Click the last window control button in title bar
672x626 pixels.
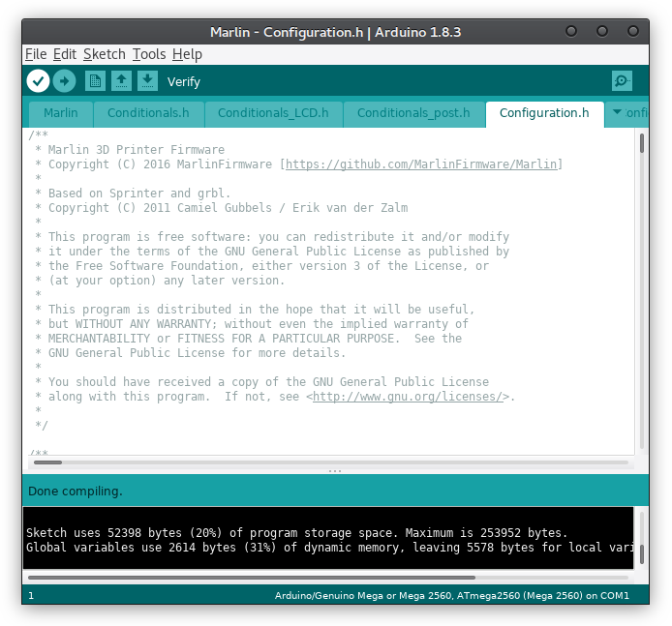pyautogui.click(x=633, y=31)
